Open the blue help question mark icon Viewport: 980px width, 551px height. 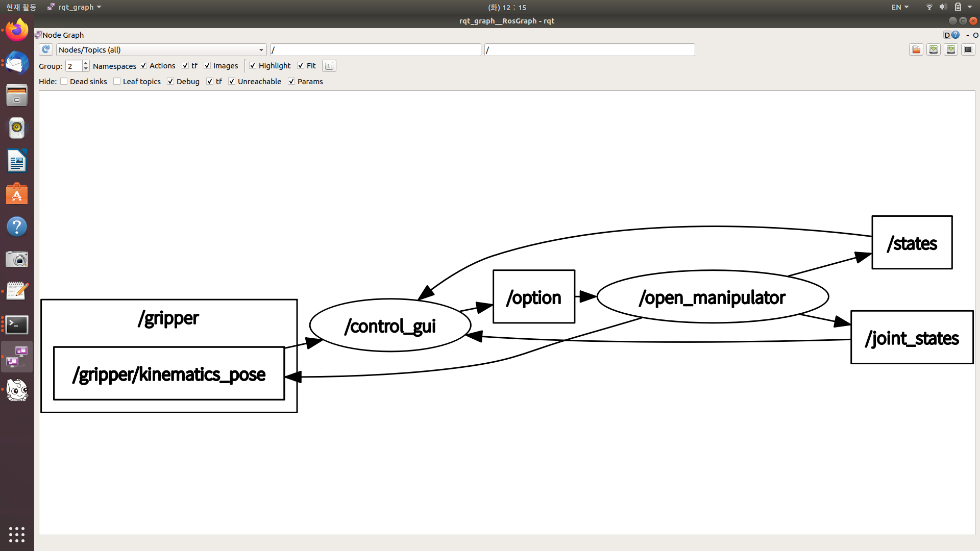coord(955,35)
